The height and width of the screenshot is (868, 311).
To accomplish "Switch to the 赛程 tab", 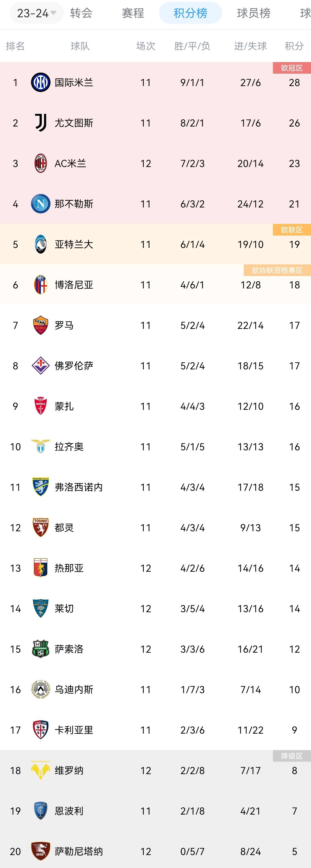I will 133,13.
